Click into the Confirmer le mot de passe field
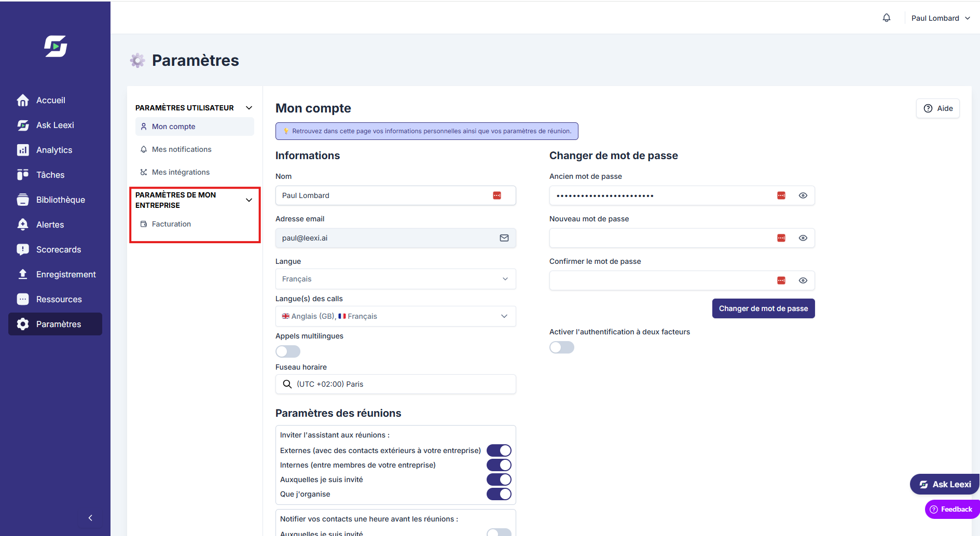The width and height of the screenshot is (980, 536). [682, 280]
